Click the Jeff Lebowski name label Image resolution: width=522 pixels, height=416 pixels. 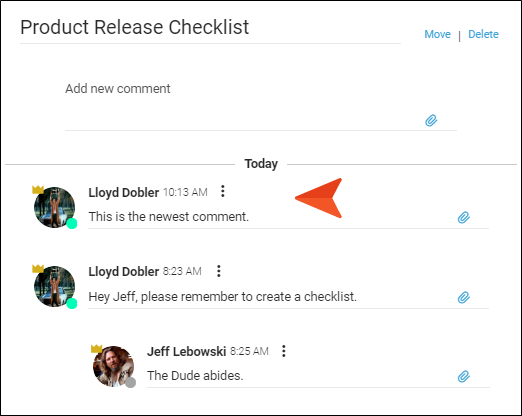tap(187, 351)
